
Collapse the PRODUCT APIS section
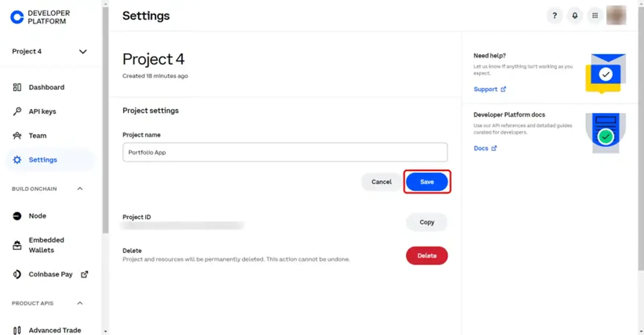tap(80, 303)
